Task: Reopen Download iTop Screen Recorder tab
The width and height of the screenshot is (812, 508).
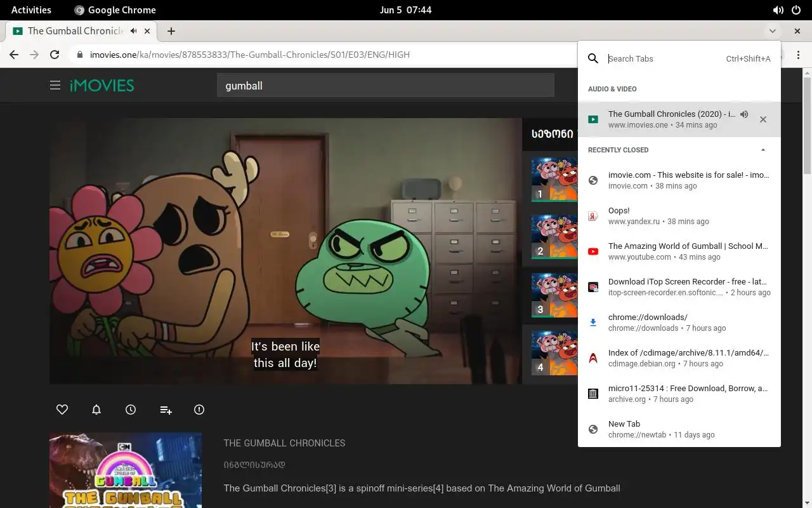Action: (x=679, y=287)
